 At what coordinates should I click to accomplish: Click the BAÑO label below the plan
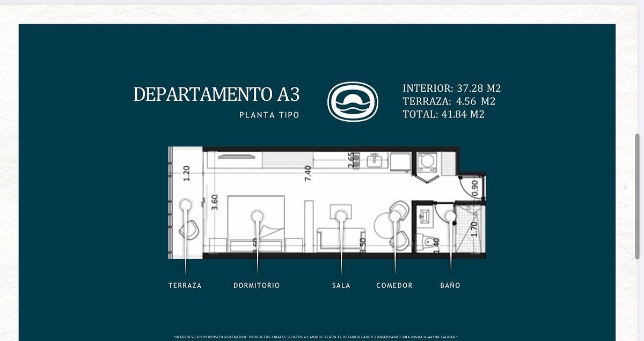(450, 286)
